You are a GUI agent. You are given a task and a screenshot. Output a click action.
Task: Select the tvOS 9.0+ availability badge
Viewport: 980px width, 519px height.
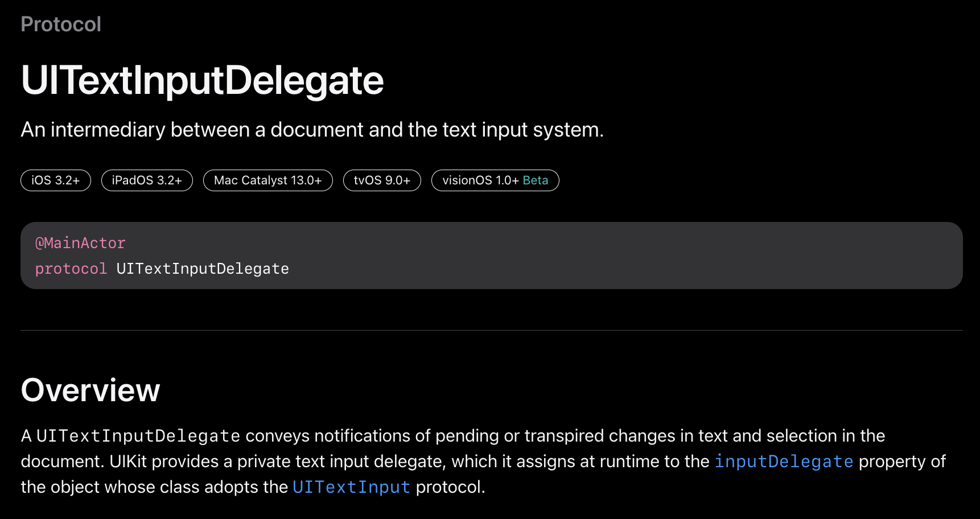pyautogui.click(x=382, y=180)
